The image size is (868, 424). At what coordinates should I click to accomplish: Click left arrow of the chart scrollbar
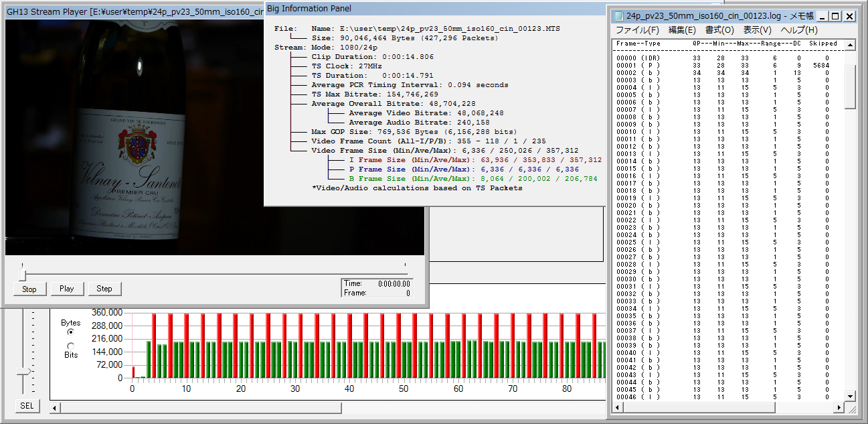tap(56, 408)
